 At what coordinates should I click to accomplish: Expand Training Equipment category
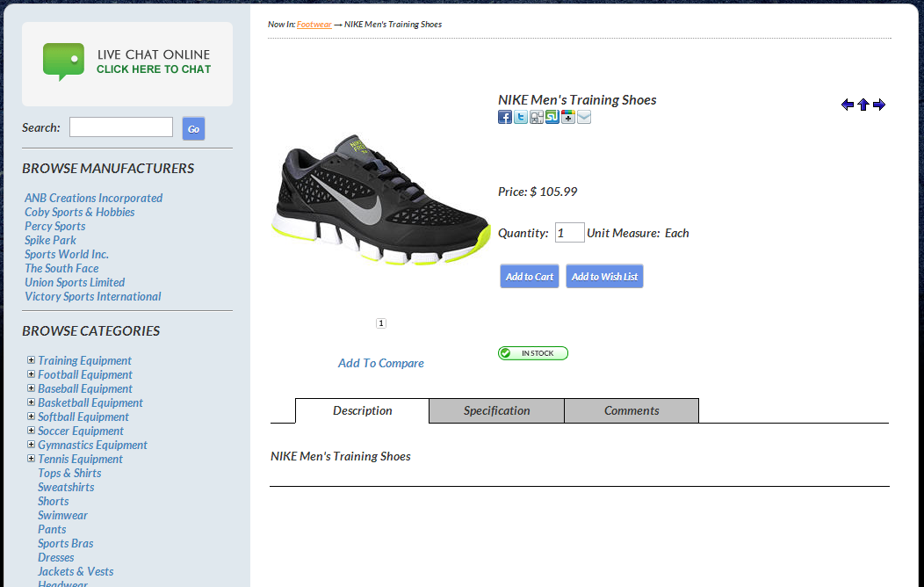tap(32, 359)
